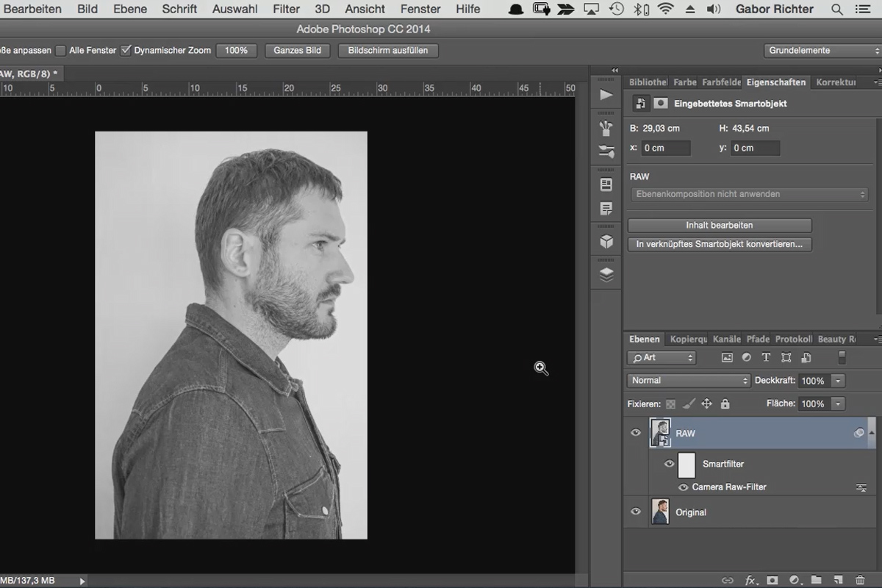Open the 3D panel cube icon
882x588 pixels.
click(x=606, y=241)
